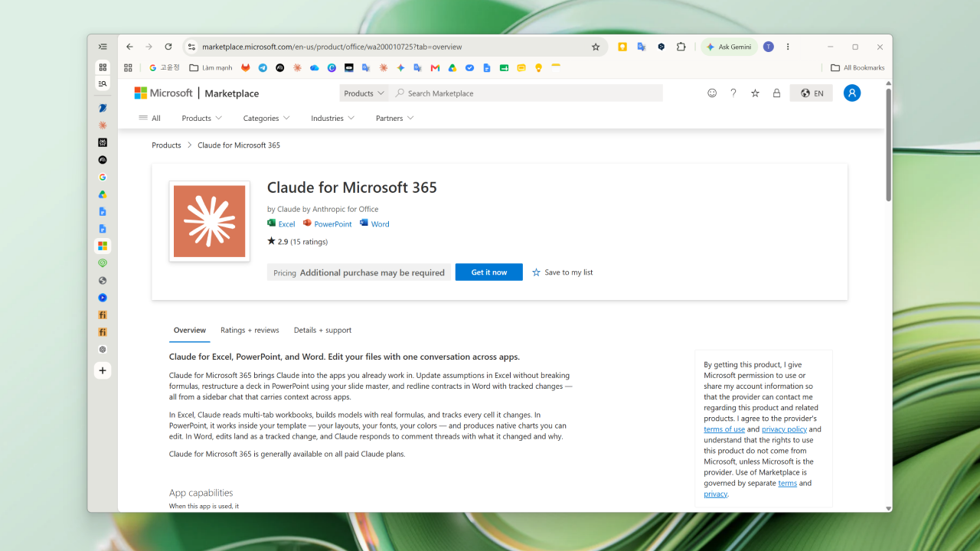
Task: Click the Claude for Microsoft 365 logo
Action: point(209,221)
